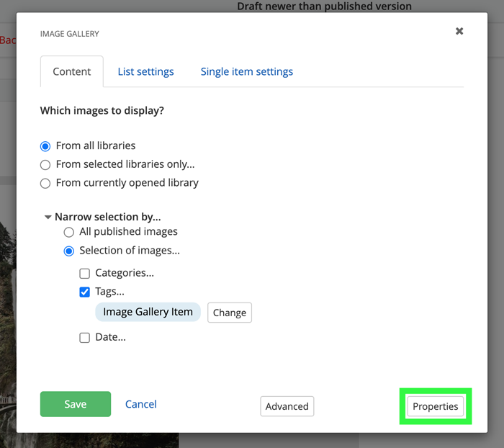
Task: Click Change button next to tag
Action: [230, 313]
